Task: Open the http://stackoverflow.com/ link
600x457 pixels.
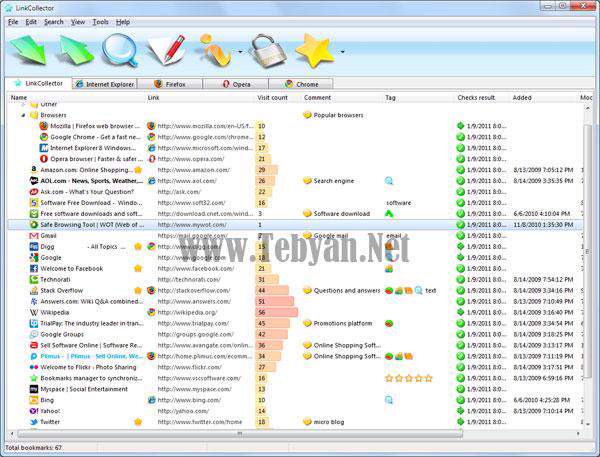Action: (194, 291)
